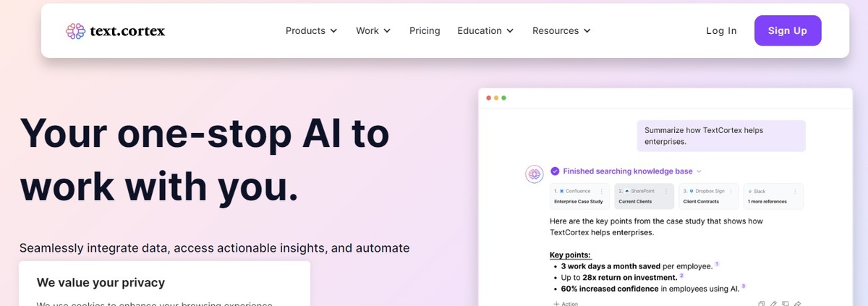The width and height of the screenshot is (868, 306).
Task: Click the red dot in the demo window
Action: coord(488,98)
